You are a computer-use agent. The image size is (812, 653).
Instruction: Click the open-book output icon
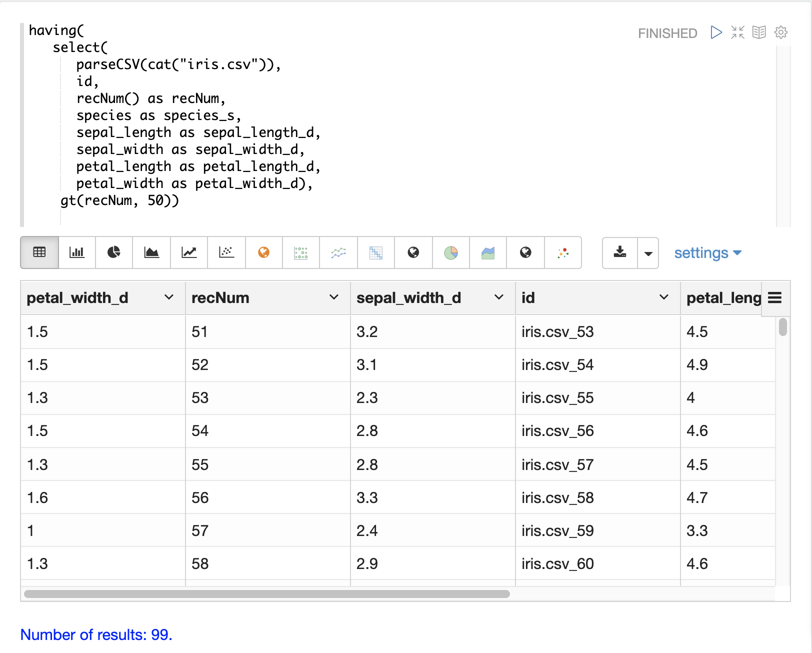point(759,32)
